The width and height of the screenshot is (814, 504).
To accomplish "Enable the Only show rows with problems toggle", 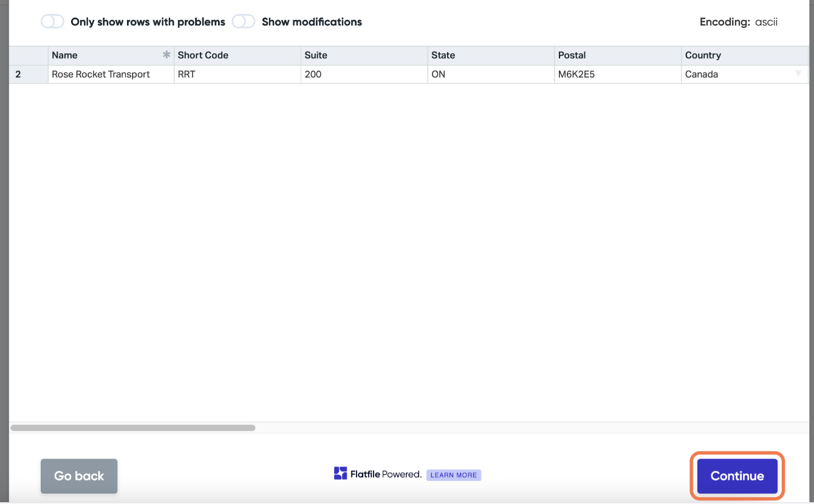I will [x=52, y=21].
